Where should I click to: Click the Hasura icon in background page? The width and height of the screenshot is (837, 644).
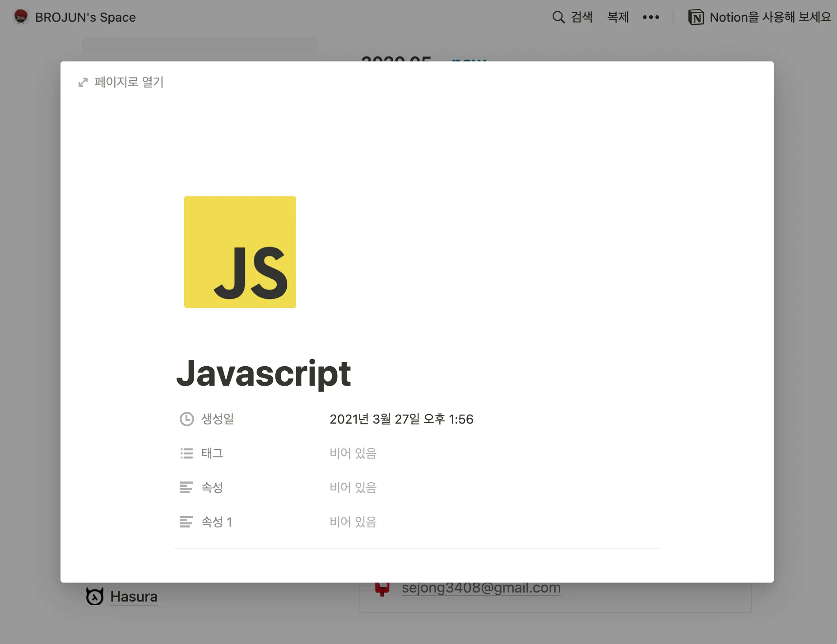tap(95, 597)
